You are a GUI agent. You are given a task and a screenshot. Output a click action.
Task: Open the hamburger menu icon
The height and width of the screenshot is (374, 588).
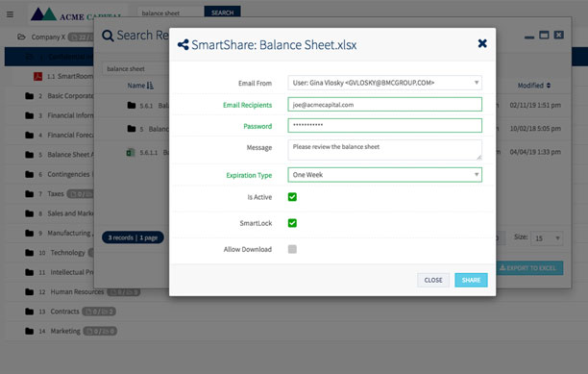click(11, 14)
